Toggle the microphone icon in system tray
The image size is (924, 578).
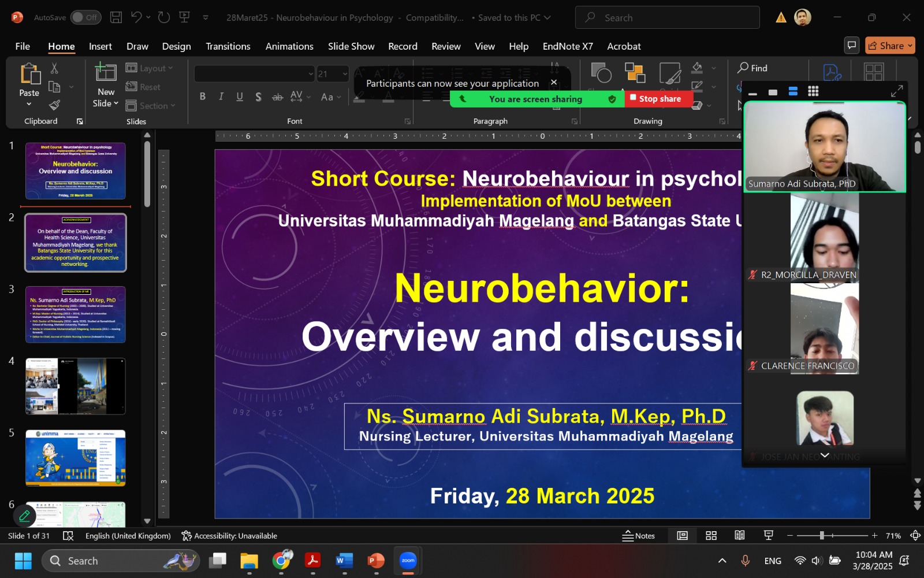[x=746, y=560]
